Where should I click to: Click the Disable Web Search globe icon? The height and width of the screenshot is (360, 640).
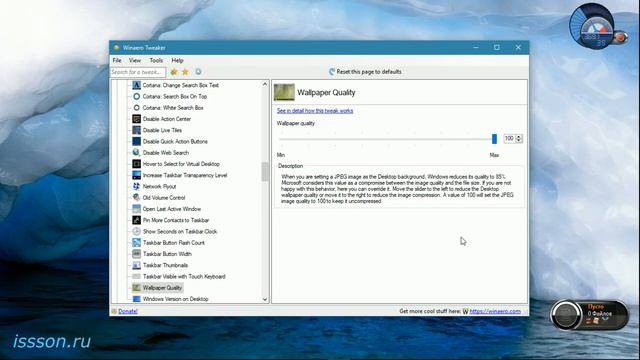point(136,153)
